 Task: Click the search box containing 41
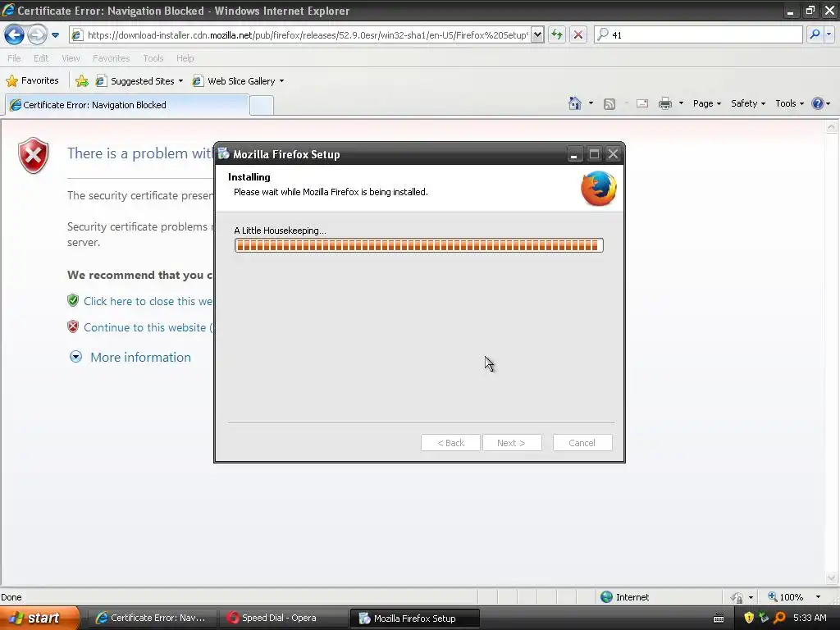[699, 35]
